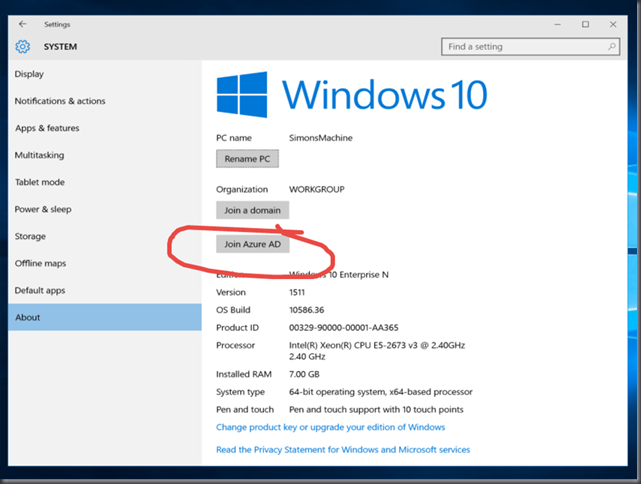The image size is (641, 484).
Task: Click the 64-bit operating system text
Action: pos(381,392)
